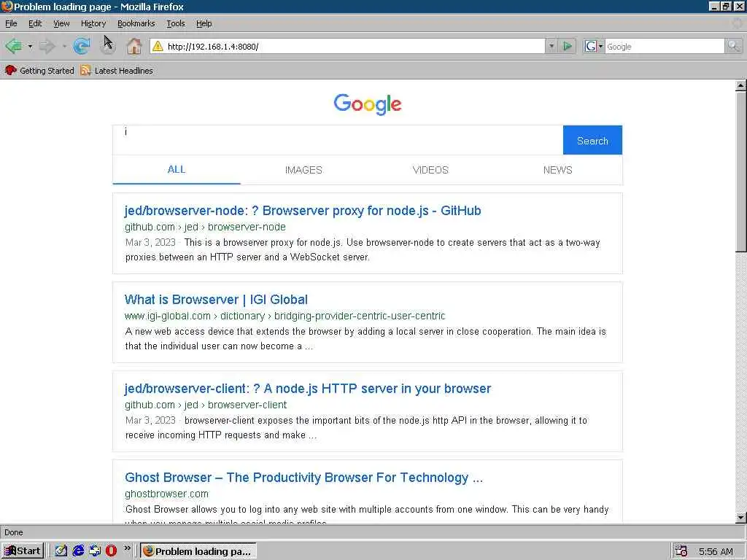Open the History menu
This screenshot has height=560, width=747.
click(93, 23)
